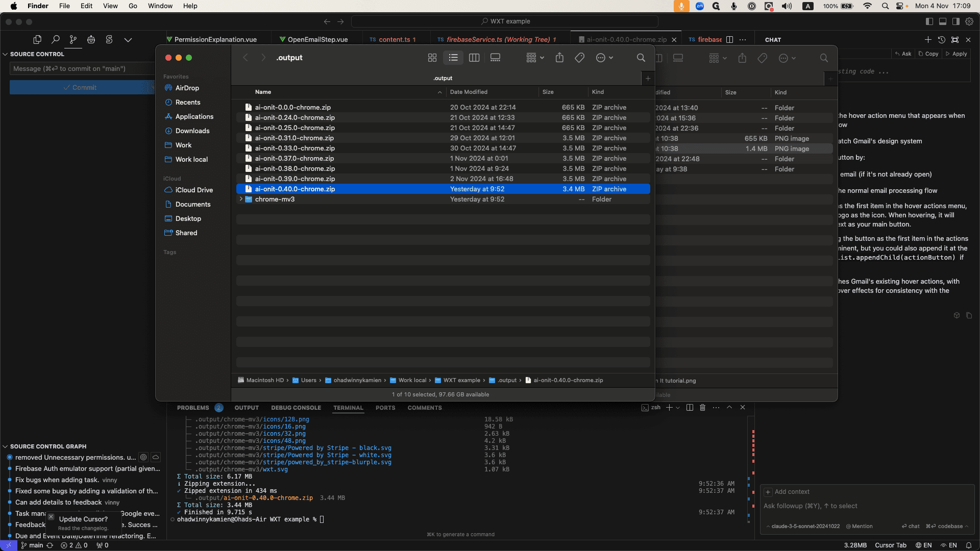This screenshot has width=980, height=551.
Task: Open Source Control view icon
Action: point(73,40)
